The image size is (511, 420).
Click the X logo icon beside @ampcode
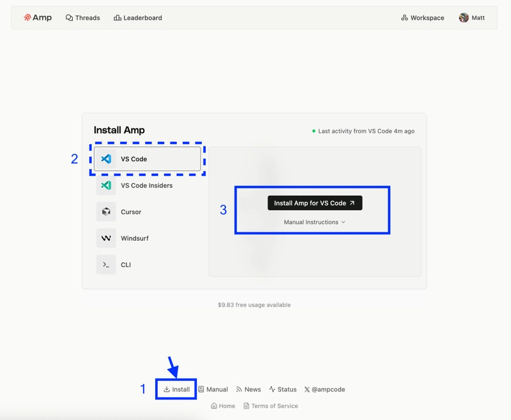(307, 389)
